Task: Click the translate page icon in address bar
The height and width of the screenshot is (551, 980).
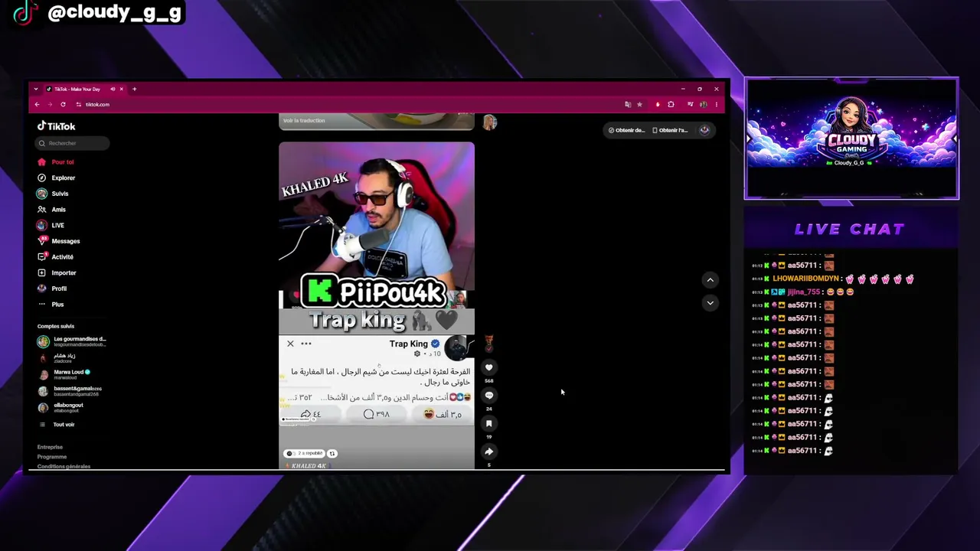Action: 628,105
